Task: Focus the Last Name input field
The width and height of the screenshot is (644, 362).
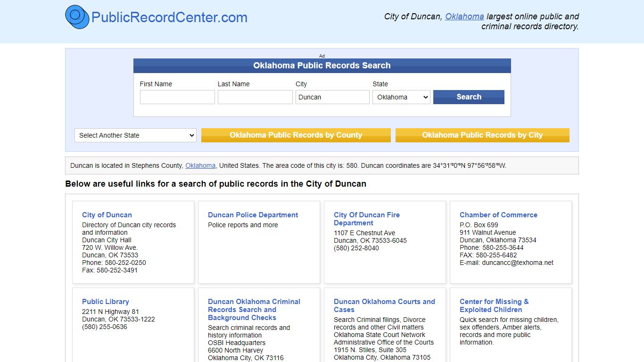Action: click(x=255, y=97)
